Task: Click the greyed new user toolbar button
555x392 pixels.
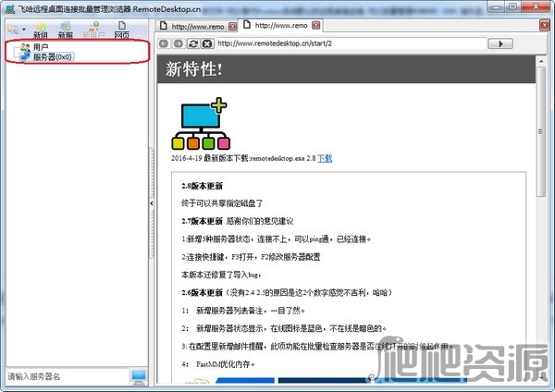Action: tap(93, 30)
